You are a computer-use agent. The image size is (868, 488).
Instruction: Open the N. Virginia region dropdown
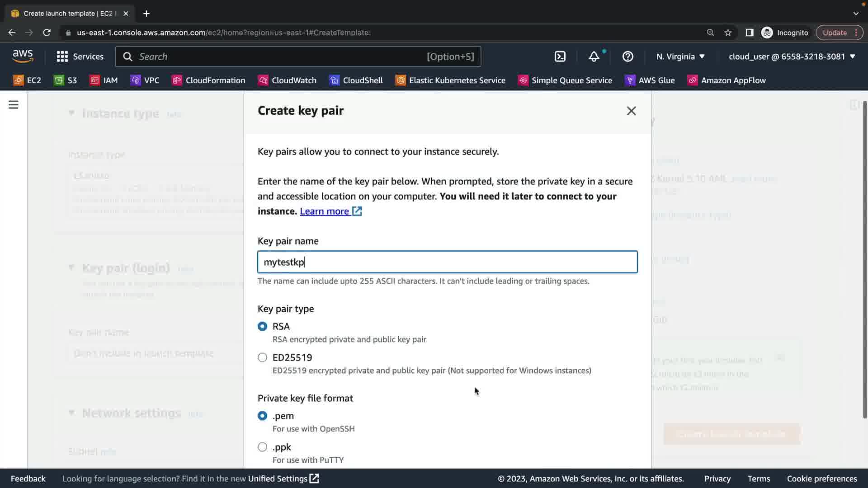point(680,56)
